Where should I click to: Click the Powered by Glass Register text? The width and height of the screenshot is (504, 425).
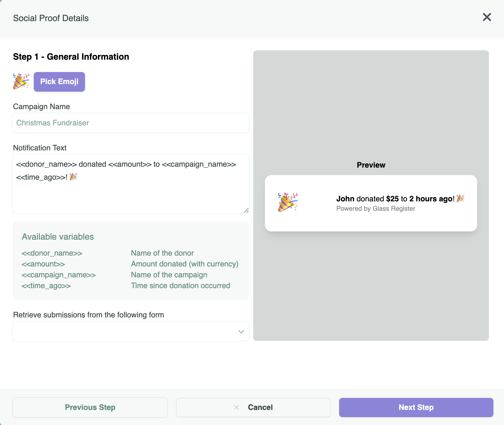tap(376, 209)
